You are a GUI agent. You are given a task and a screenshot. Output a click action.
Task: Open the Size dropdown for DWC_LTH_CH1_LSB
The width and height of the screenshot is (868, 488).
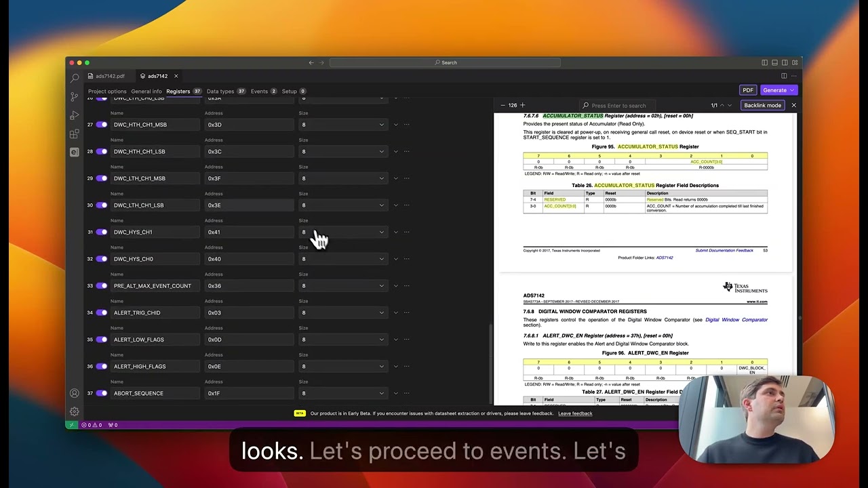(342, 205)
